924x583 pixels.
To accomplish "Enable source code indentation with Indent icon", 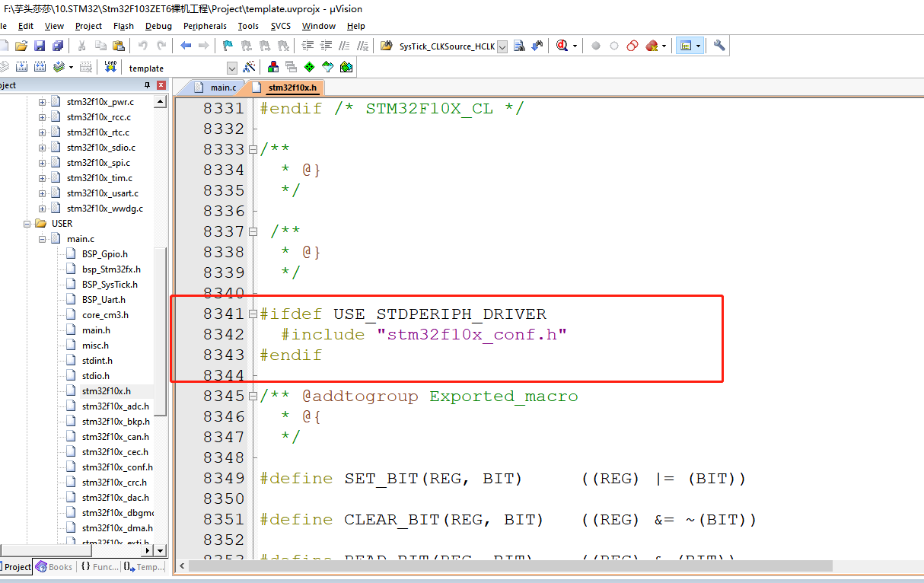I will pos(307,46).
